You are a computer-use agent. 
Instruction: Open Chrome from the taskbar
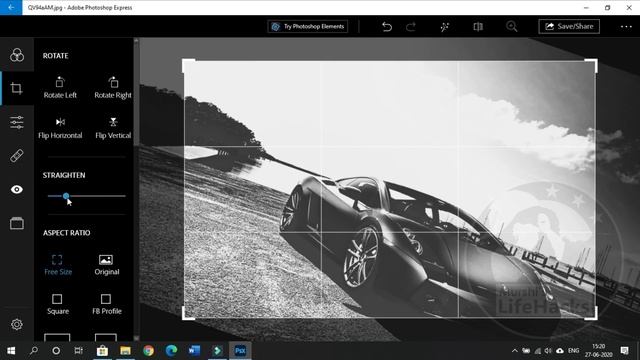(149, 351)
